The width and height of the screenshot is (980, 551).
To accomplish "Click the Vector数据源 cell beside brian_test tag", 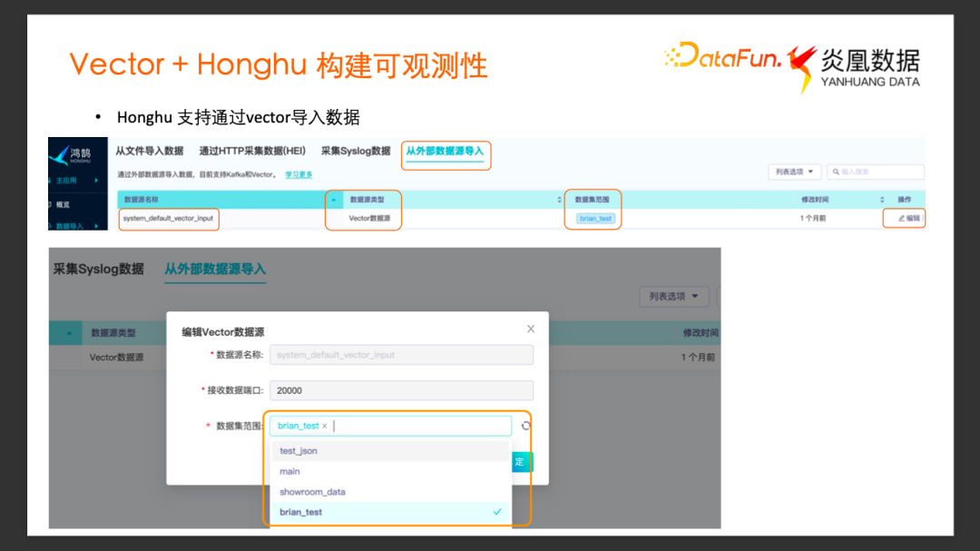I will pos(369,218).
